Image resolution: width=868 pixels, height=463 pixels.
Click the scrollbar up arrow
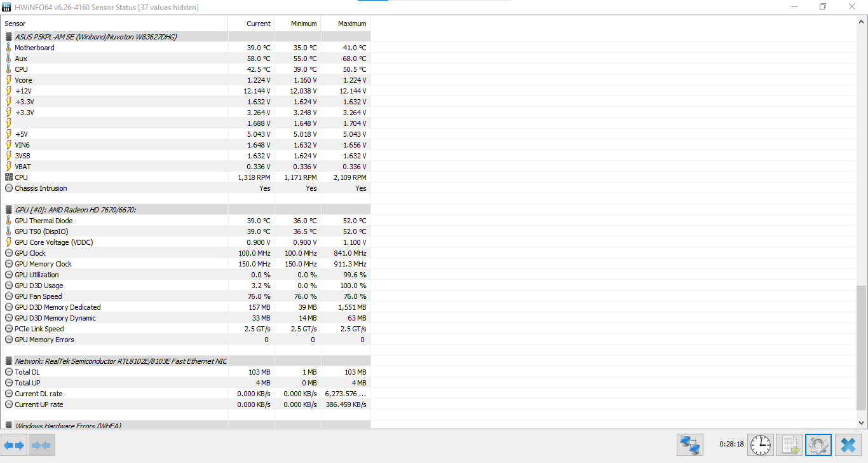(862, 22)
